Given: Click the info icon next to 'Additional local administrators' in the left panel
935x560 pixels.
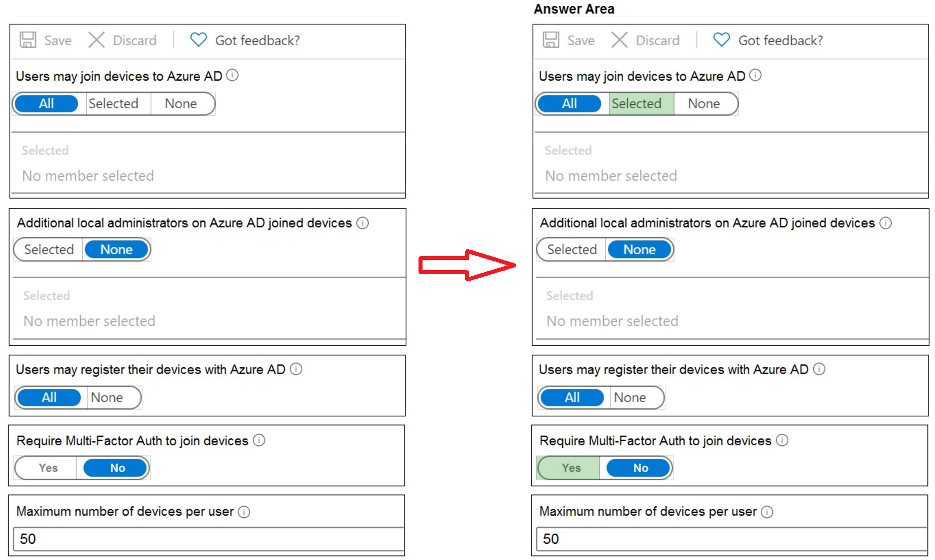Looking at the screenshot, I should [x=363, y=223].
